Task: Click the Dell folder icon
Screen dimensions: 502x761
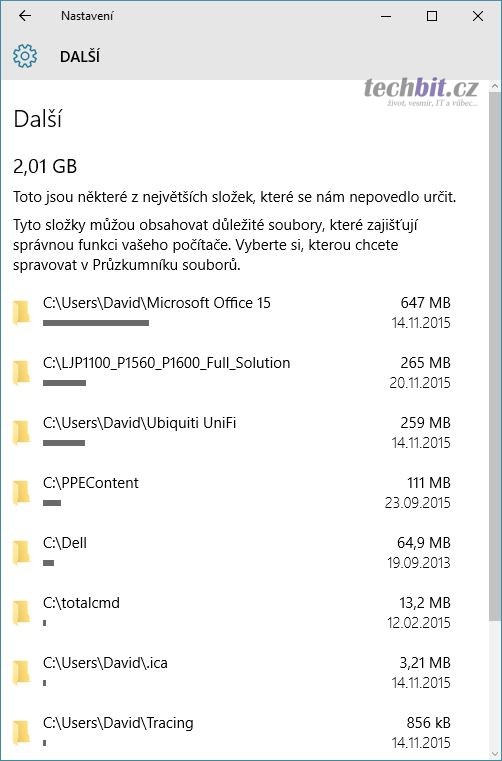Action: pos(21,552)
